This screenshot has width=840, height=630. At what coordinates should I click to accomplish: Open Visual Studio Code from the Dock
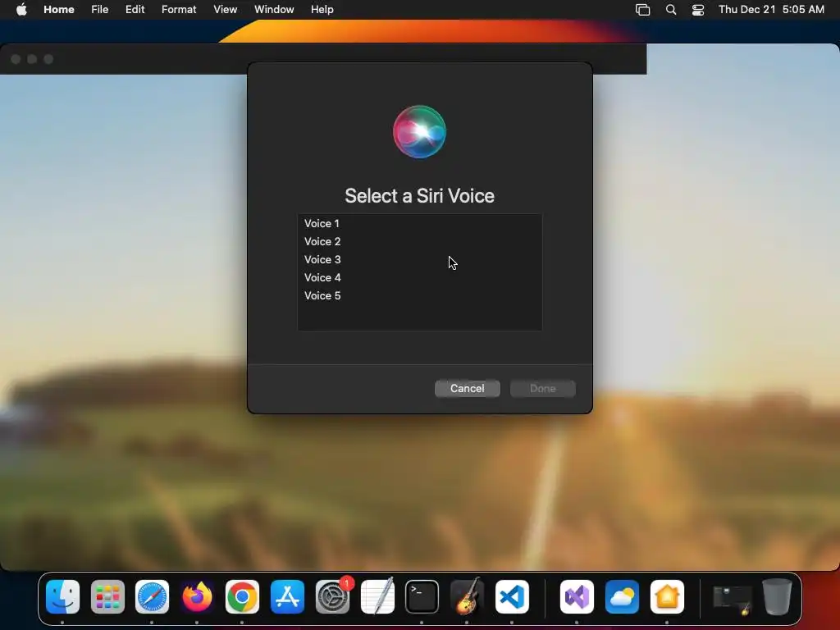(x=512, y=597)
